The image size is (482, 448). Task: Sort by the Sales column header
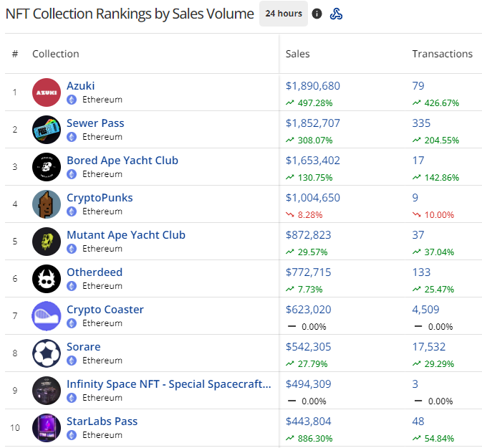click(x=297, y=54)
